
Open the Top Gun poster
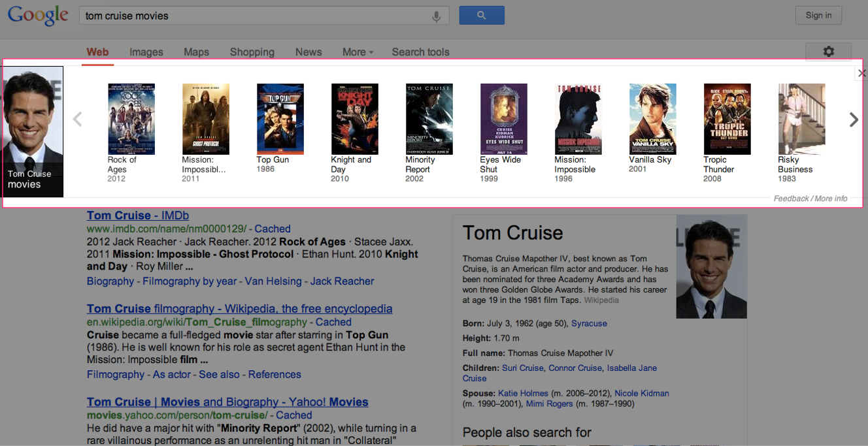point(280,119)
